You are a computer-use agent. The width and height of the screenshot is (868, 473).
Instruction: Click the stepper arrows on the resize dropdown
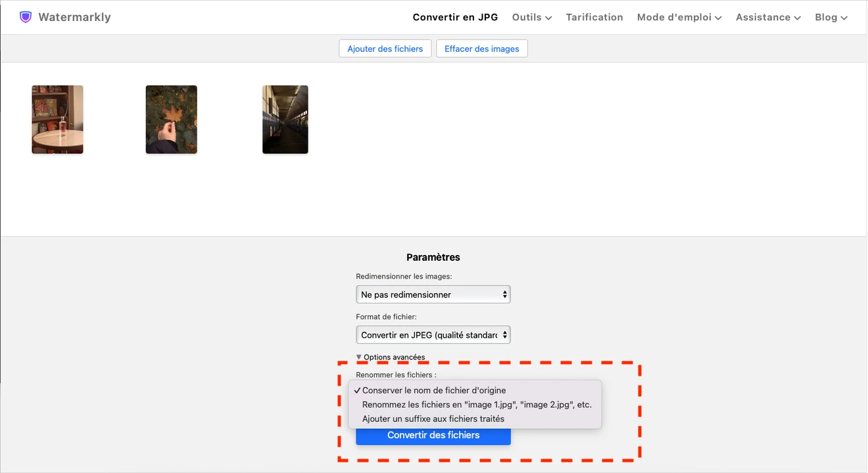[x=504, y=294]
